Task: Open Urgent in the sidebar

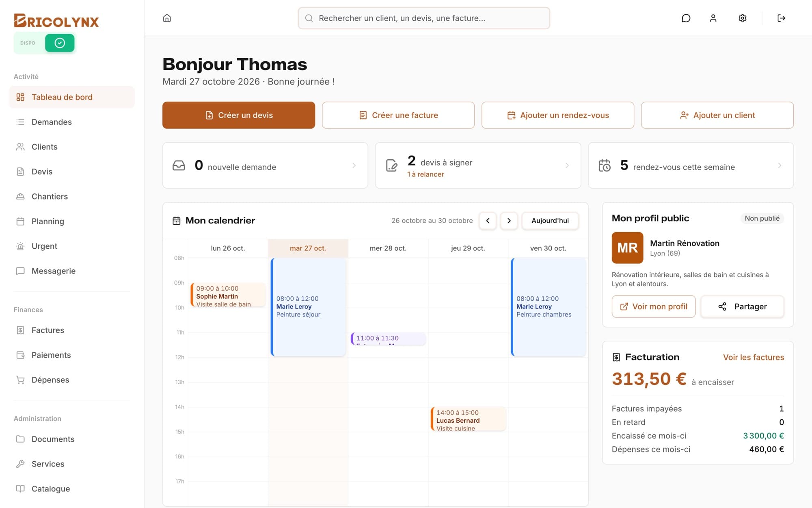Action: point(72,246)
